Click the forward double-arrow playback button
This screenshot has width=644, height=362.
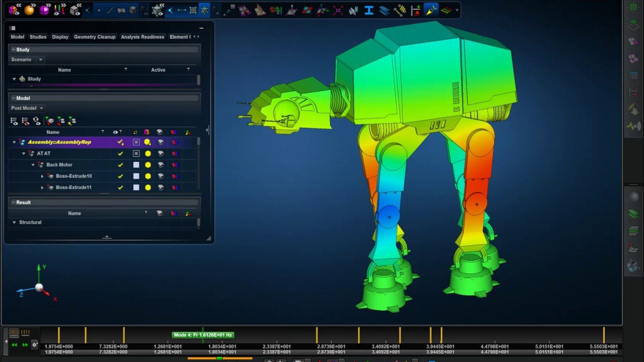pyautogui.click(x=25, y=345)
